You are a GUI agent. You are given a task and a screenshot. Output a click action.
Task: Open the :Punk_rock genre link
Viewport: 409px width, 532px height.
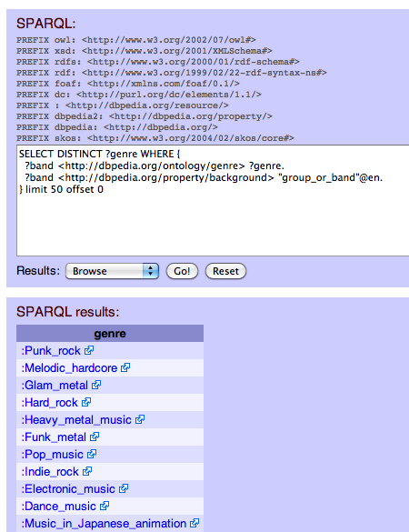click(x=51, y=350)
